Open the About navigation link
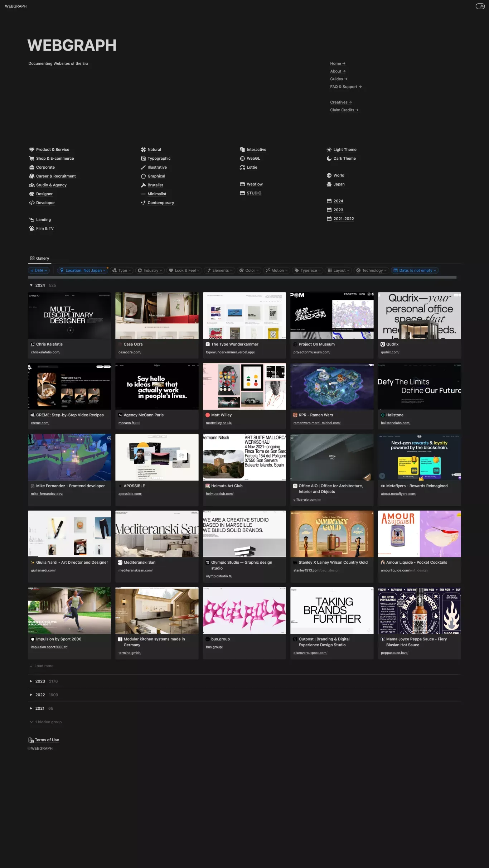The width and height of the screenshot is (489, 868). point(338,71)
